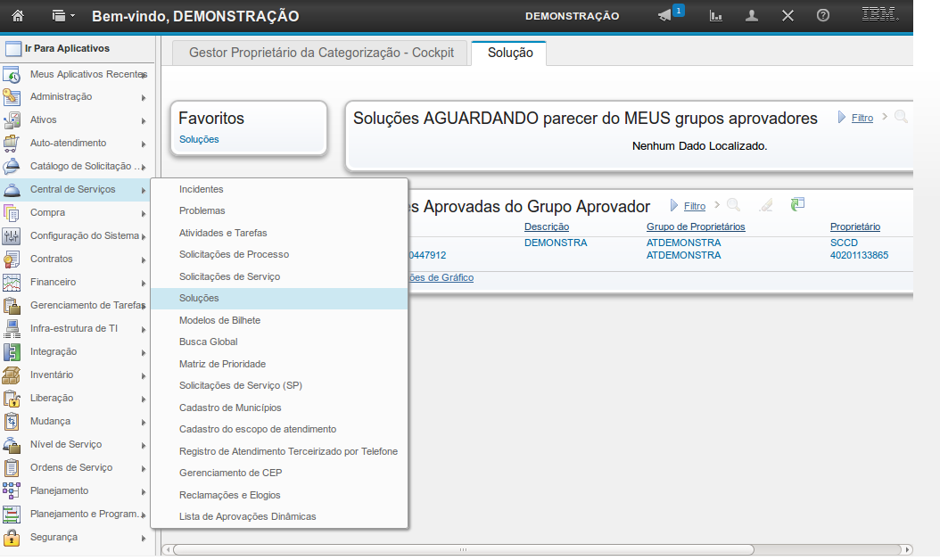Click the Segurança padlock icon in sidebar
This screenshot has width=940, height=560.
[12, 538]
